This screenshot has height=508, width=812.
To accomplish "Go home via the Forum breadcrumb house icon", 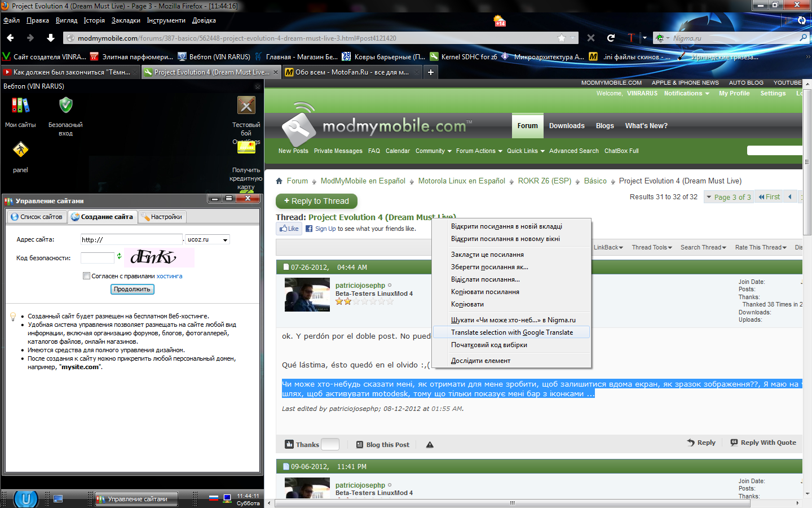I will point(279,181).
